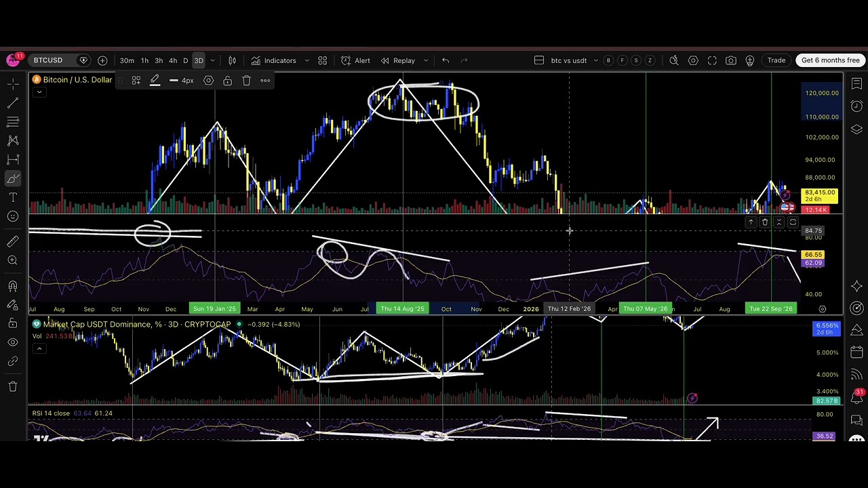Toggle the B layout button
This screenshot has height=488, width=868.
point(608,60)
